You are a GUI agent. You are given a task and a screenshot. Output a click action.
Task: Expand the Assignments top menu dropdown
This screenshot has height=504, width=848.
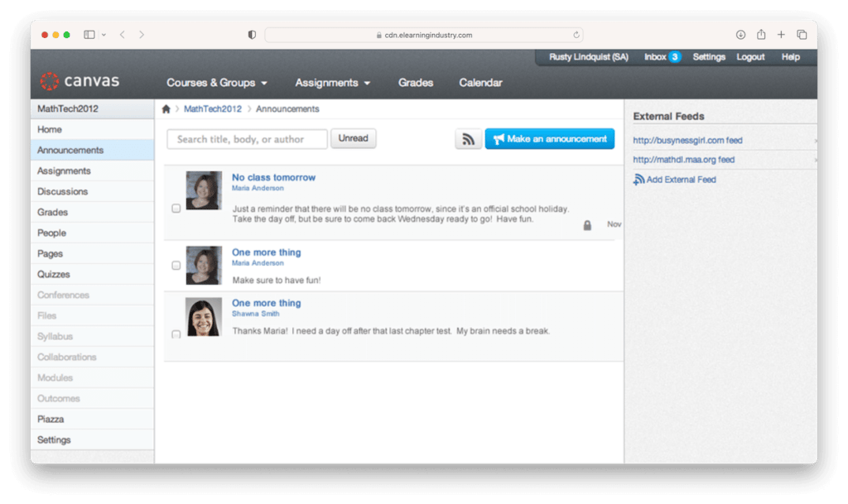333,83
